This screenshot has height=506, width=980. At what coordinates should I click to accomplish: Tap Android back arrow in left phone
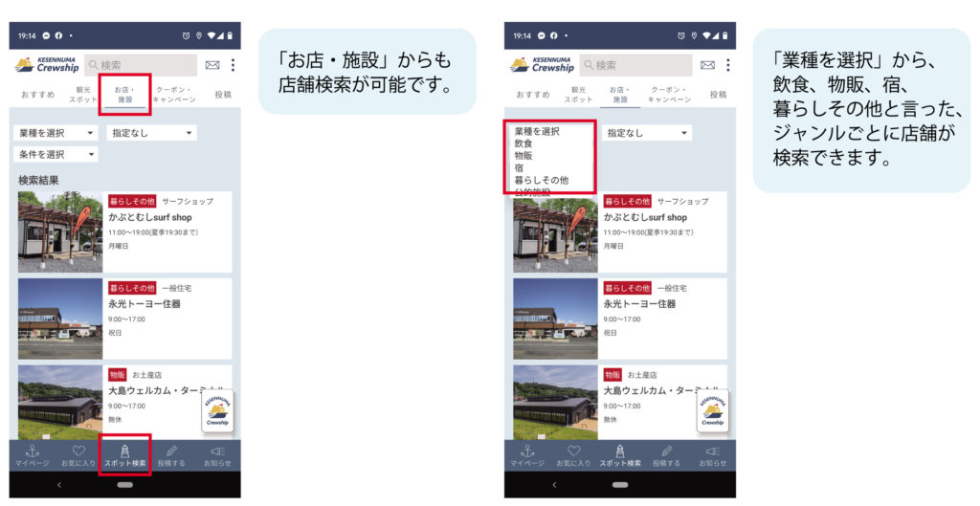click(x=59, y=485)
